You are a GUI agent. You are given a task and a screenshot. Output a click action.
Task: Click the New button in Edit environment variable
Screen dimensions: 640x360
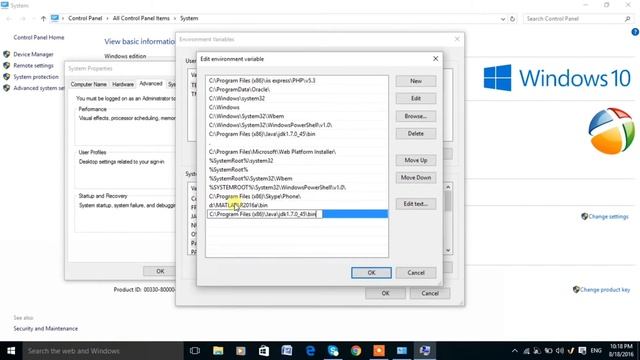tap(416, 81)
